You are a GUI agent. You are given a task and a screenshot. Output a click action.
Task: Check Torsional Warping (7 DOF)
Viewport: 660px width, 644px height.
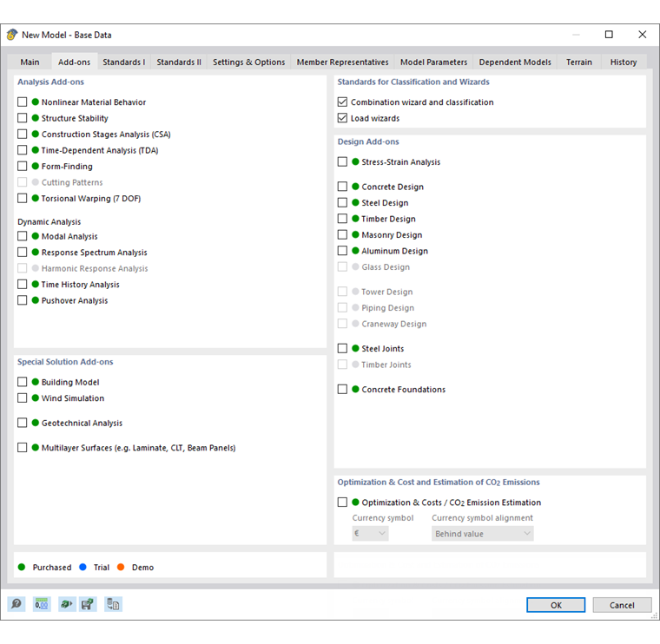23,198
